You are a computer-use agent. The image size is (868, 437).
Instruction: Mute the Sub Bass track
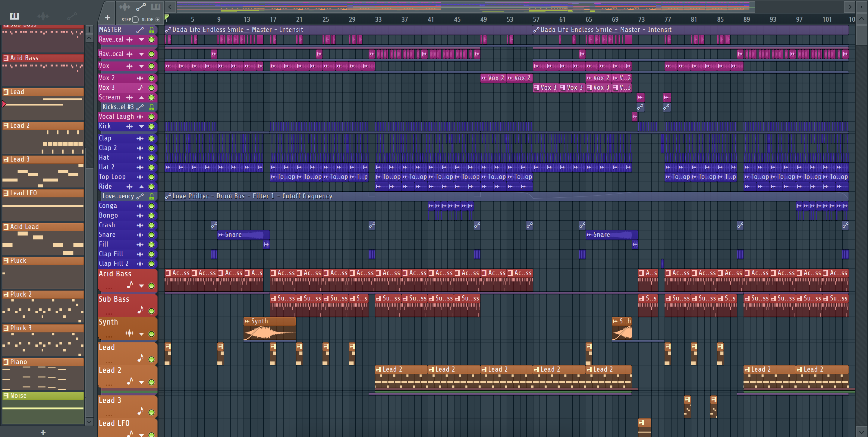click(152, 311)
